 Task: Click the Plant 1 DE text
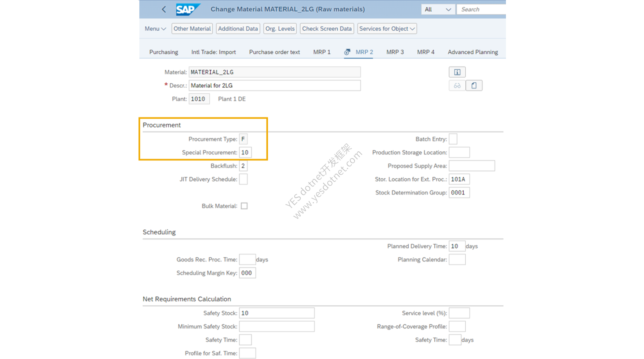[232, 99]
